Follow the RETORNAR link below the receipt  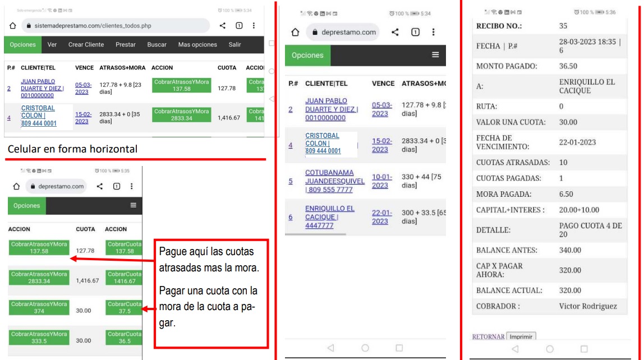(x=487, y=336)
